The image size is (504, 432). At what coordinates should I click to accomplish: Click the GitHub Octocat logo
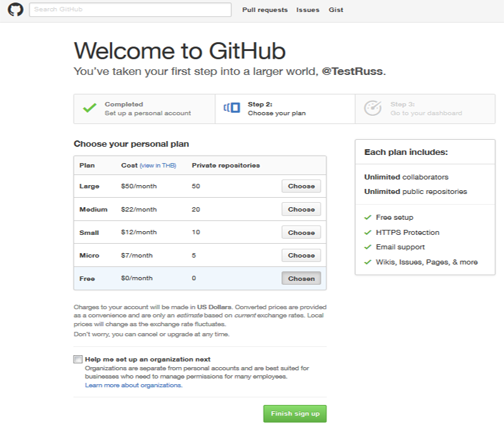click(x=15, y=9)
